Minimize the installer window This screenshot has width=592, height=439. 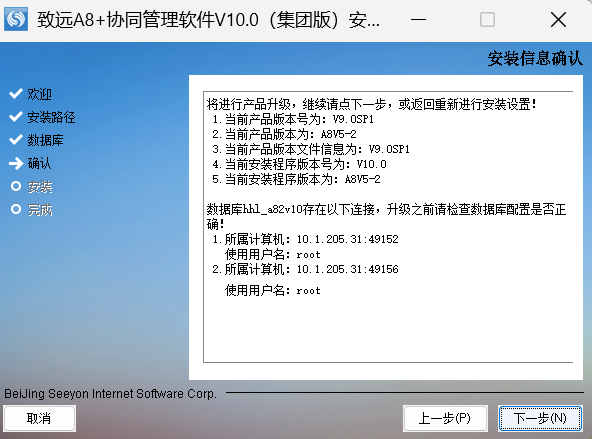point(418,20)
